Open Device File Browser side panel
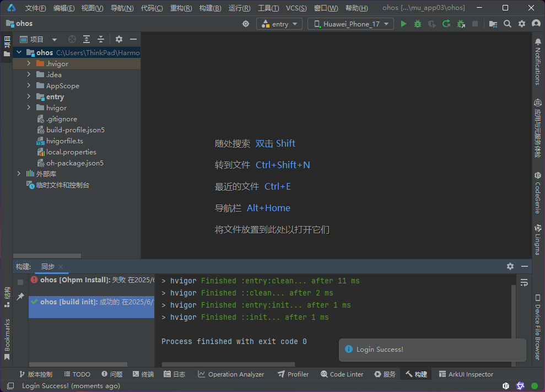Image resolution: width=545 pixels, height=392 pixels. [x=538, y=327]
